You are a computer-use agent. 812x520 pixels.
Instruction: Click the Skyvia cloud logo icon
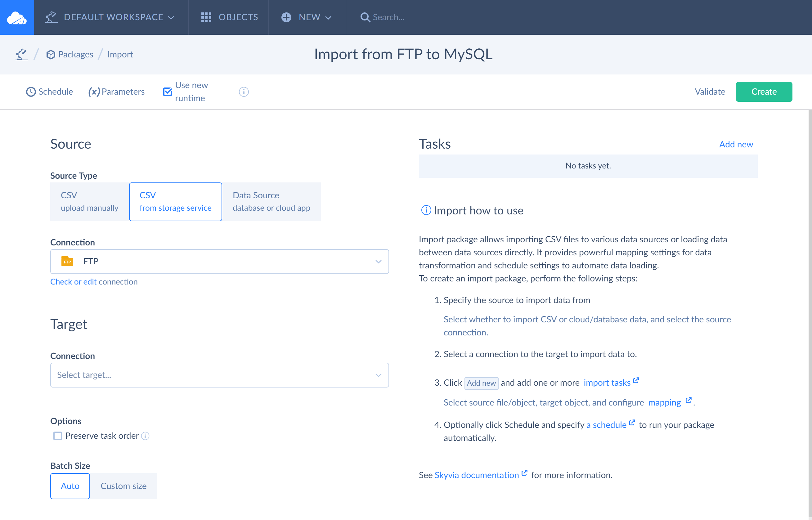point(17,17)
